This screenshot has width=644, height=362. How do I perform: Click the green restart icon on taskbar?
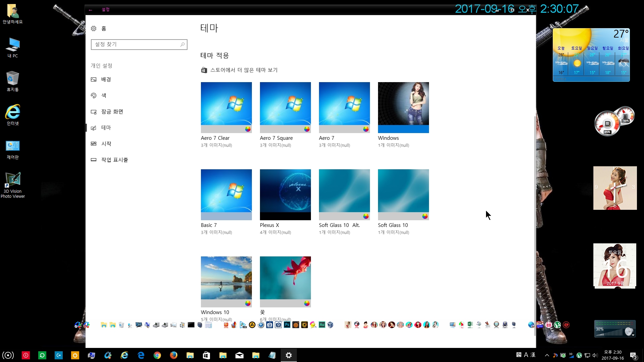click(42, 355)
